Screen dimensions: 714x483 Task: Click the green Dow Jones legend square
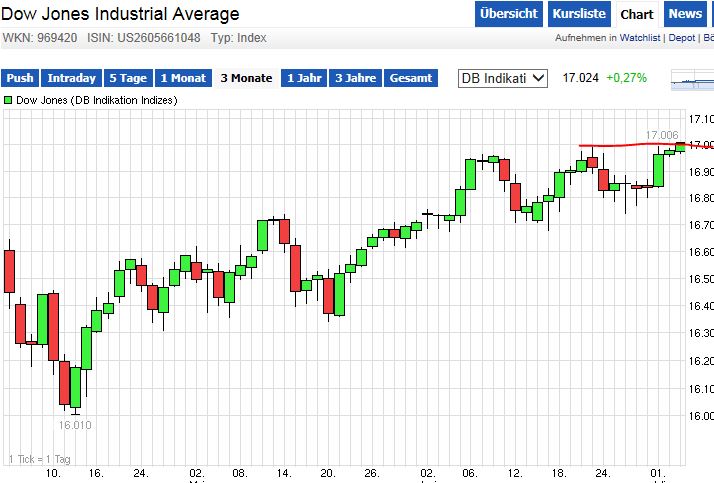point(8,100)
